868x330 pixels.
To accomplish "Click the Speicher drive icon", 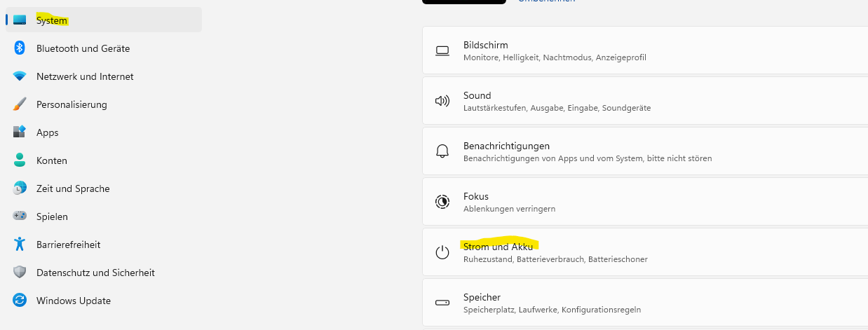I will [442, 303].
